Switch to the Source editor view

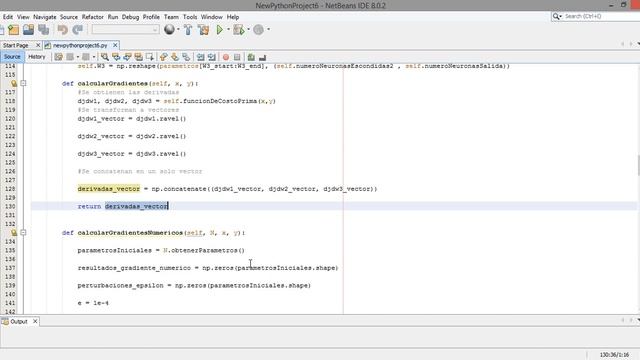pos(12,57)
